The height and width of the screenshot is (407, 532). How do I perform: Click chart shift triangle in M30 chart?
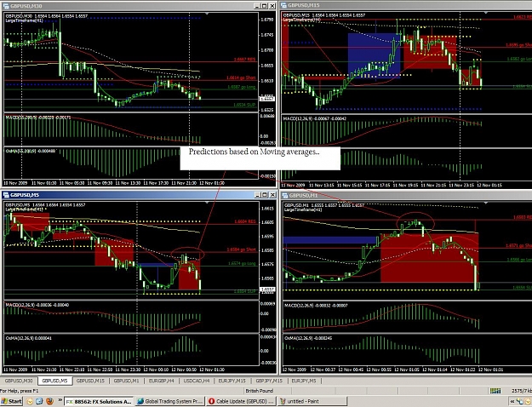click(207, 14)
